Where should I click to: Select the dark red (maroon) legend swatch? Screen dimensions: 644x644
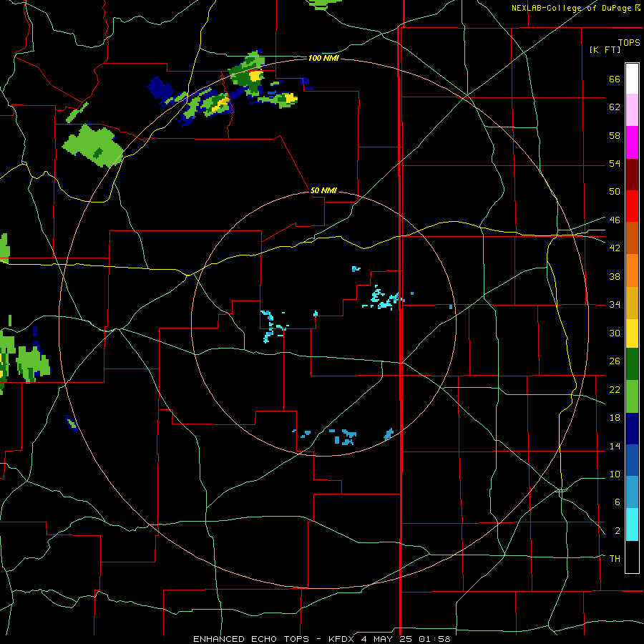pyautogui.click(x=632, y=174)
